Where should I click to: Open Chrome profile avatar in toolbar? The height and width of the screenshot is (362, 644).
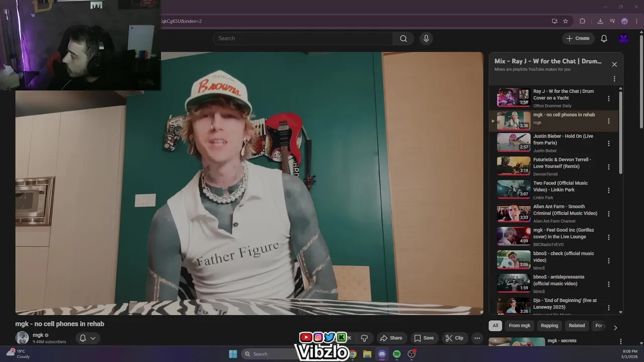pyautogui.click(x=624, y=21)
